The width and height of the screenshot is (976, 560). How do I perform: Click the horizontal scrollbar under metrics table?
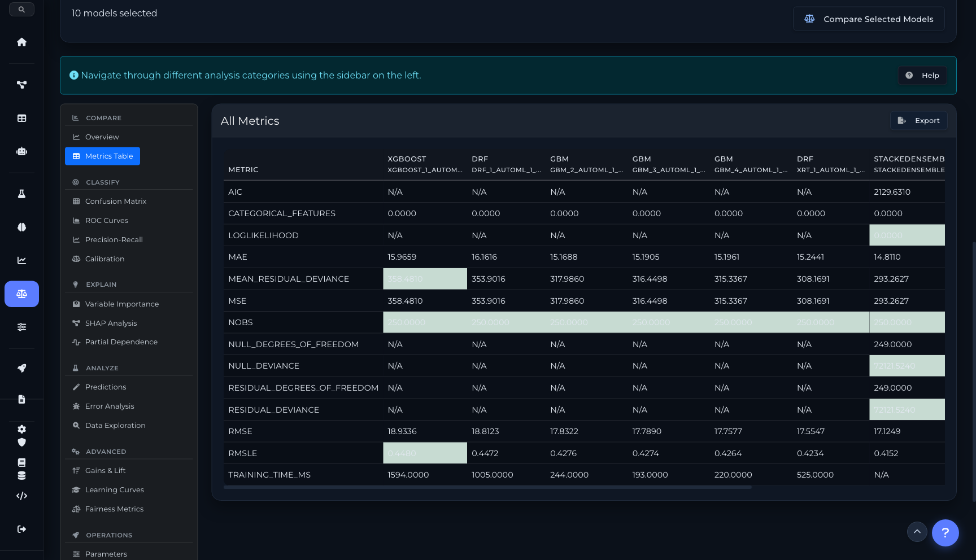point(487,487)
